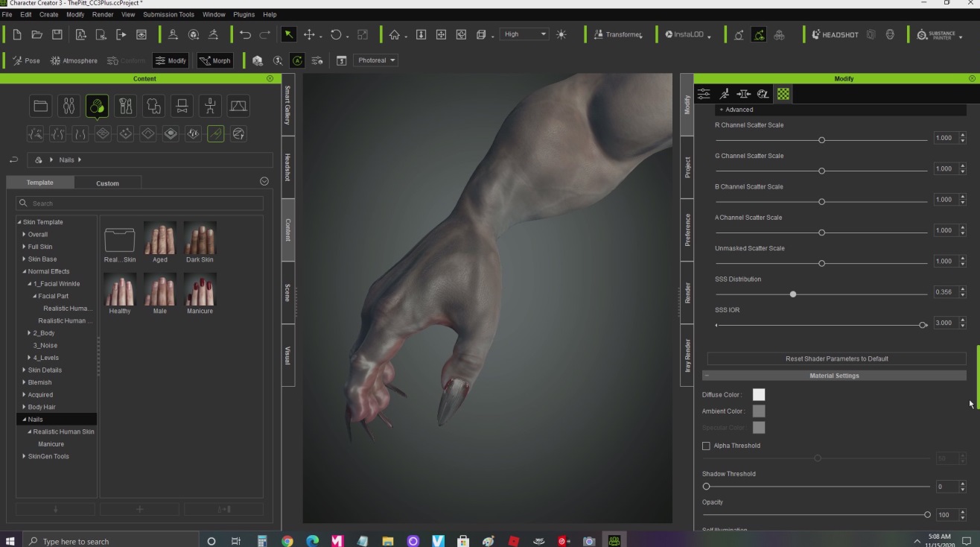Click the Motion tab icon in Modify panel
The width and height of the screenshot is (980, 547).
(x=724, y=94)
